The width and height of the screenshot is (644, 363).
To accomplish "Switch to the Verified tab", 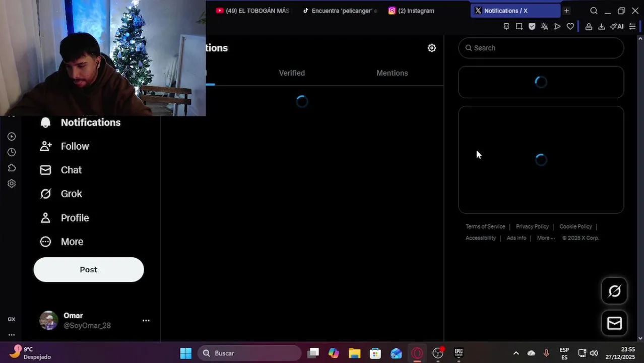I will pyautogui.click(x=292, y=73).
